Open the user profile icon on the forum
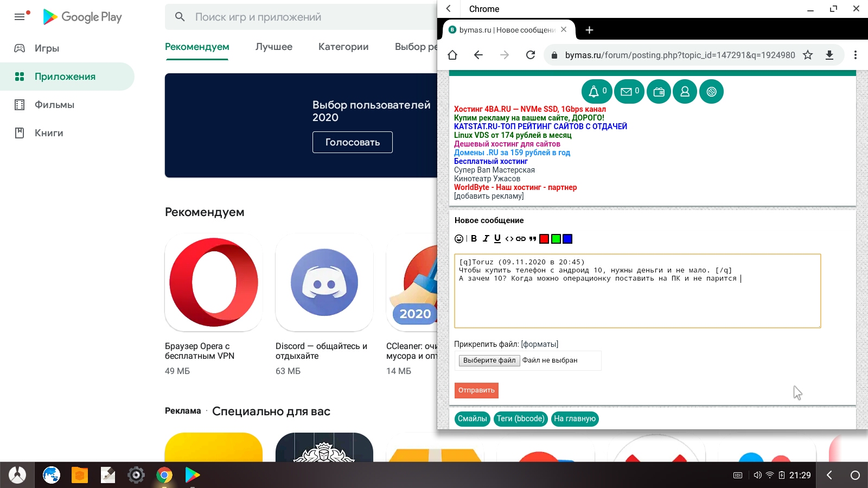Viewport: 868px width, 488px height. (685, 92)
